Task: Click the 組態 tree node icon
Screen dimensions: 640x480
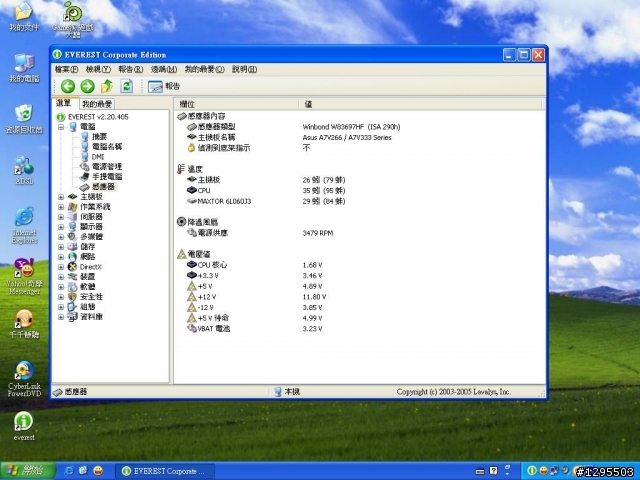Action: pos(72,307)
